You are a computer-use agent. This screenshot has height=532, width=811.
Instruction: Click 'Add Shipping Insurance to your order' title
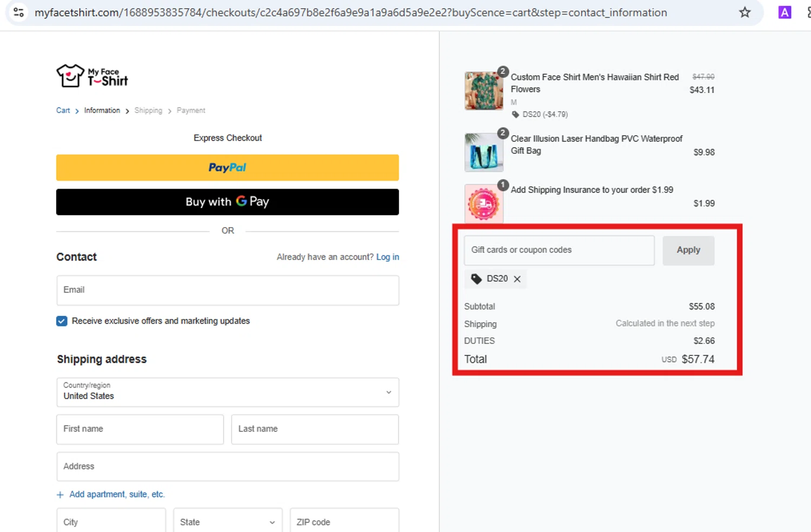click(x=592, y=190)
